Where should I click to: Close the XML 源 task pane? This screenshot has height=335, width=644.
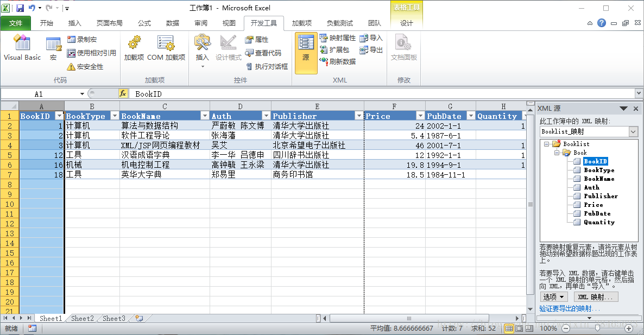[x=636, y=109]
